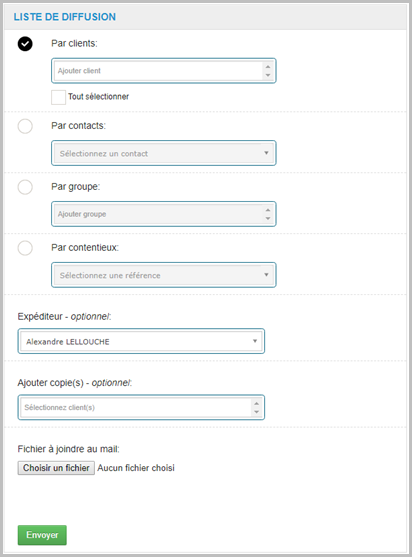Click up arrow in Sélectionnez client(s) field
Viewport: 412px width, 557px height.
pos(256,404)
